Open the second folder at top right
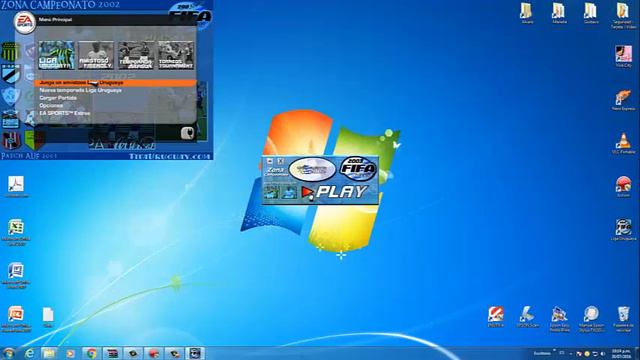 [x=559, y=13]
